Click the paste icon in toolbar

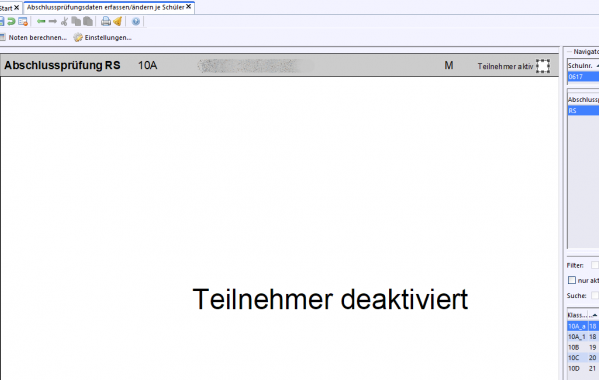point(88,21)
